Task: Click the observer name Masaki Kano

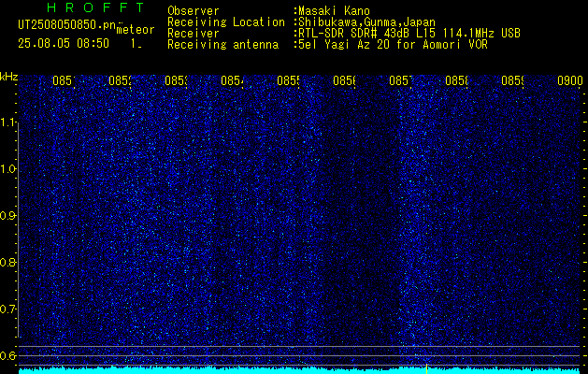Action: 334,11
